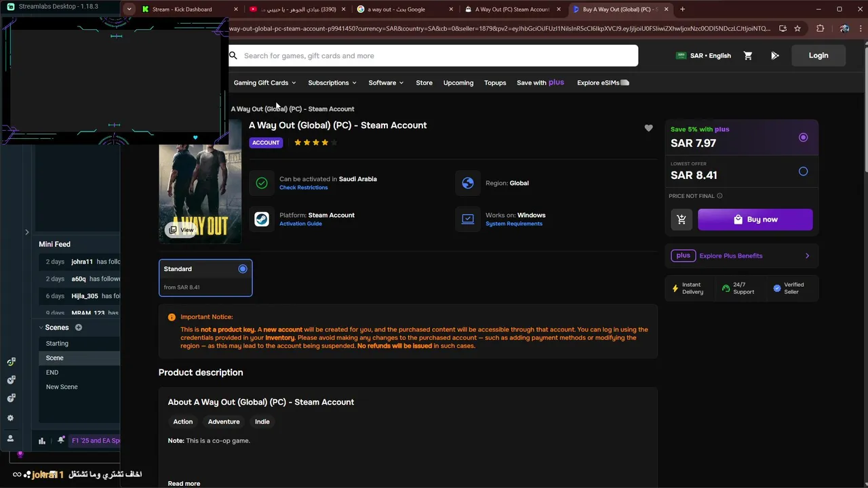Image resolution: width=868 pixels, height=488 pixels.
Task: Click the 24/7 Support headset icon
Action: [x=726, y=288]
